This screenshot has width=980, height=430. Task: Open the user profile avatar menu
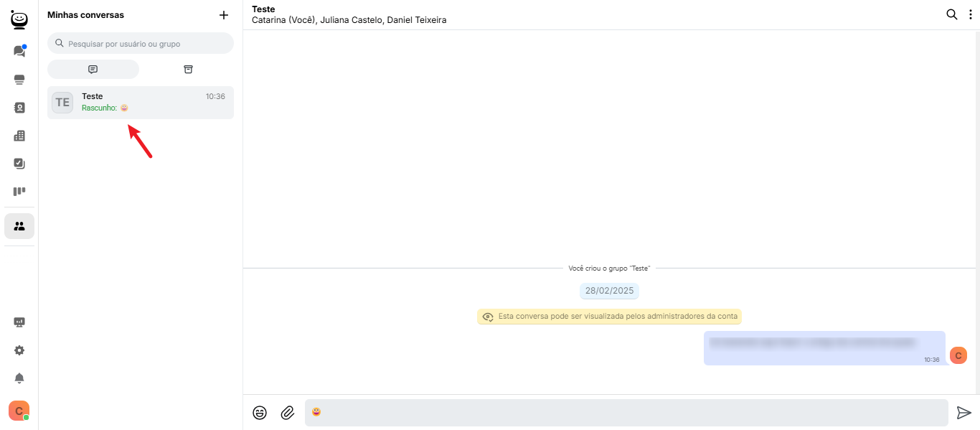(19, 411)
